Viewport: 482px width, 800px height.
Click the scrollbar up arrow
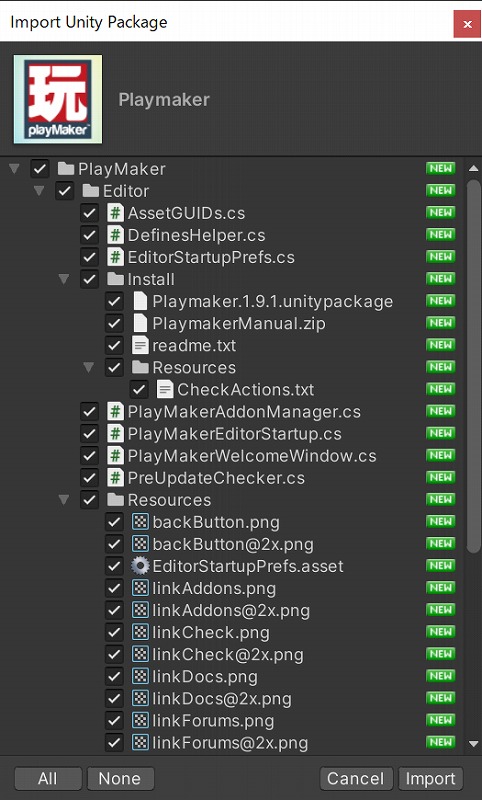point(473,168)
